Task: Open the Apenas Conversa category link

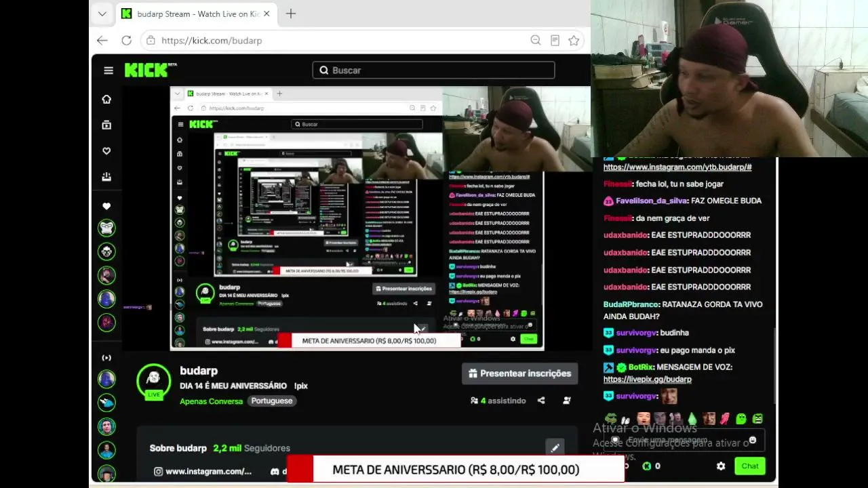Action: [211, 401]
